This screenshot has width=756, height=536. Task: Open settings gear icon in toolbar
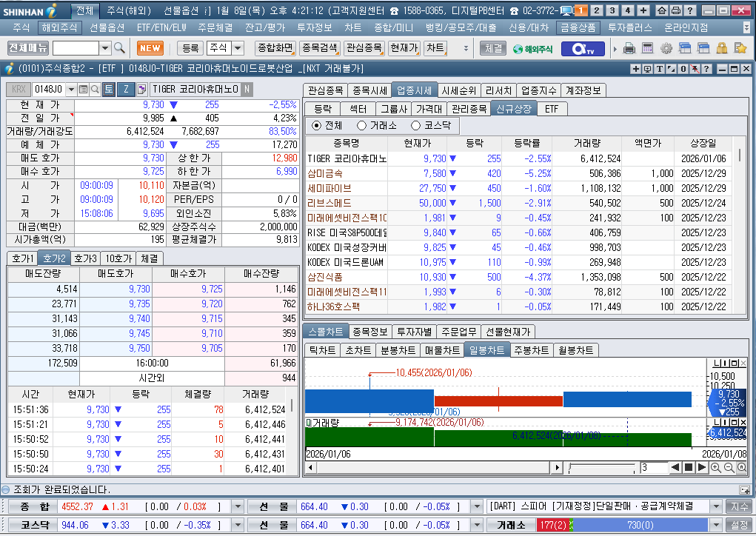click(666, 48)
